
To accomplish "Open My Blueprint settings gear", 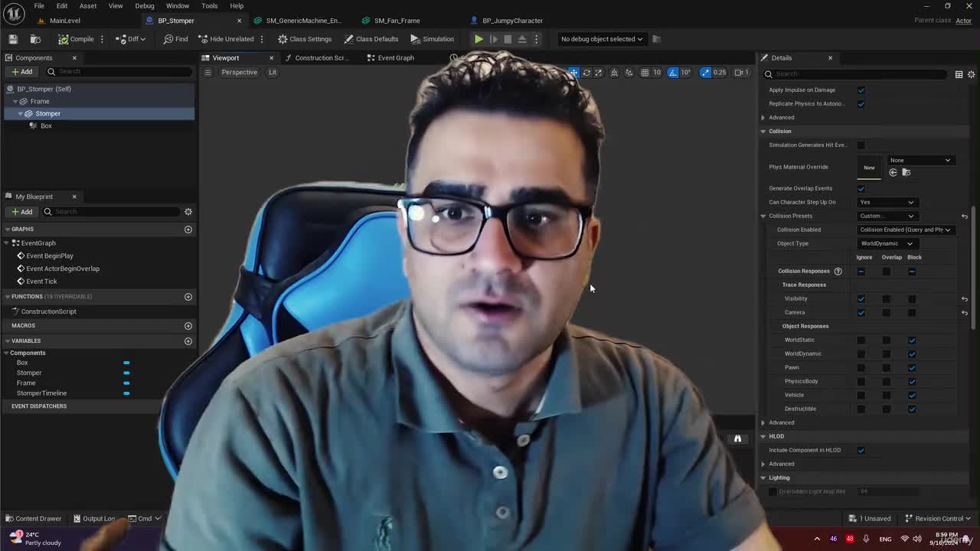I will tap(188, 212).
